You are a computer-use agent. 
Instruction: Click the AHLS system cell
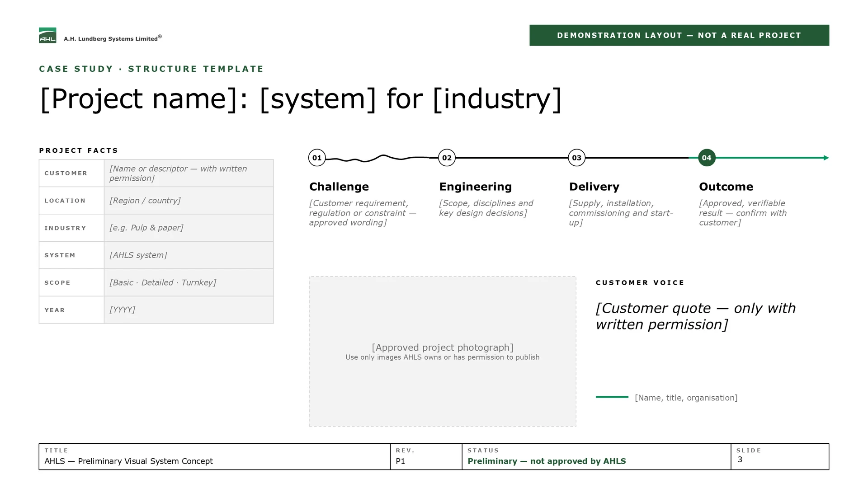[189, 255]
